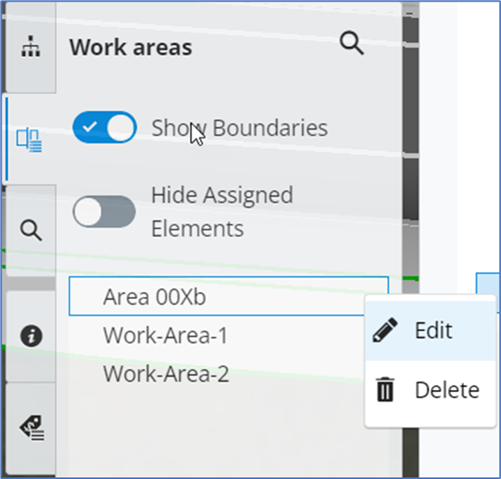The height and width of the screenshot is (479, 501).
Task: Click the search icon beside Work areas
Action: 351,43
